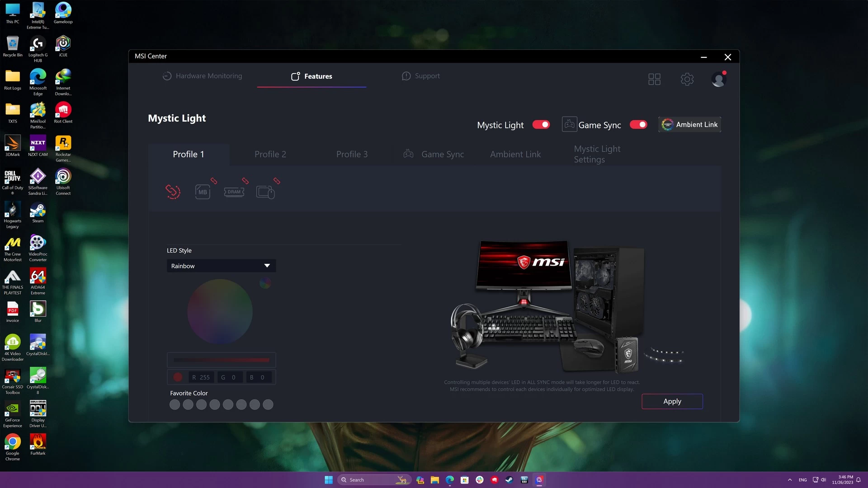Viewport: 868px width, 488px height.
Task: Click the Apply button
Action: click(x=672, y=401)
